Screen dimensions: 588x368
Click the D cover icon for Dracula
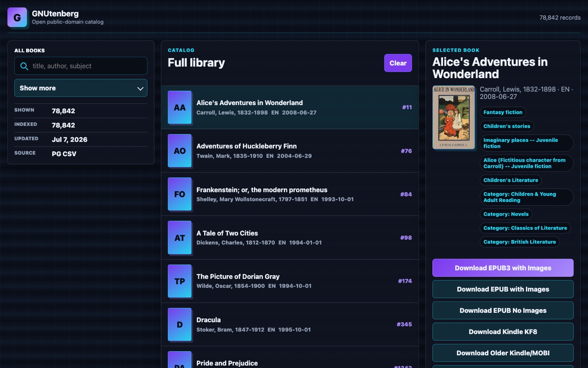180,324
